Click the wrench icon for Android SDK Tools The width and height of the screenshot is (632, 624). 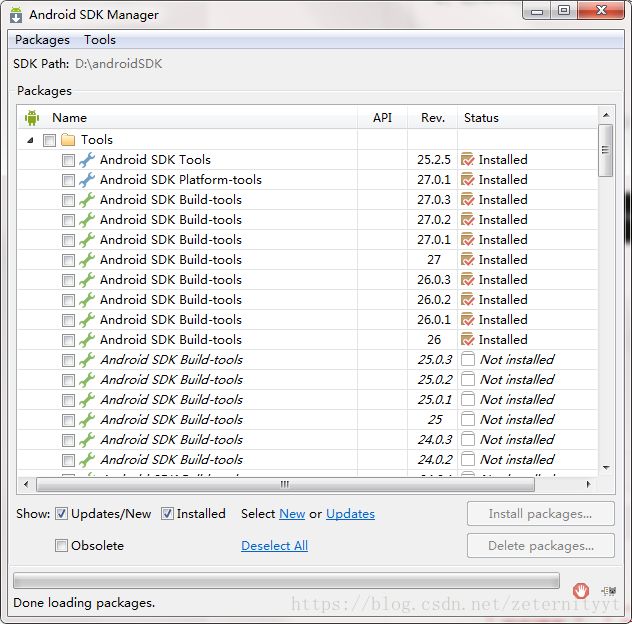(x=87, y=160)
